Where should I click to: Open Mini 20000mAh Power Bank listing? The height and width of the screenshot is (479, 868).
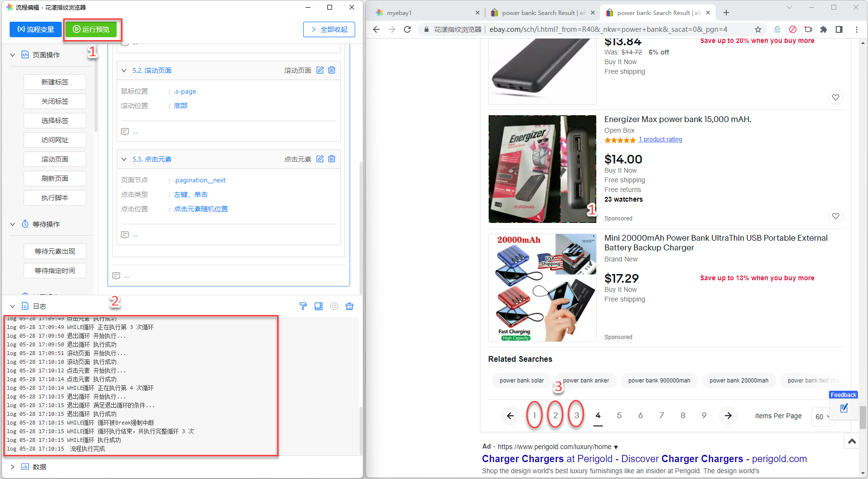point(716,243)
